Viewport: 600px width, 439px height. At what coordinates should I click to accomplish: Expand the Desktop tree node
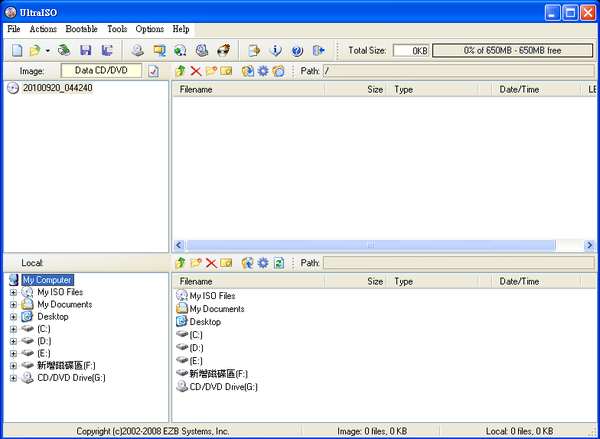click(13, 317)
